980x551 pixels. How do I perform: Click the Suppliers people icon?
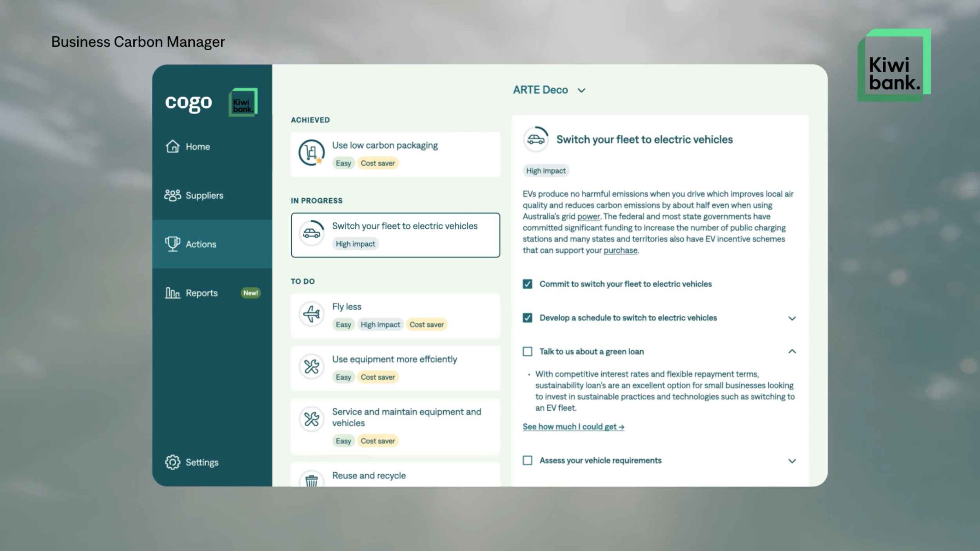(172, 195)
